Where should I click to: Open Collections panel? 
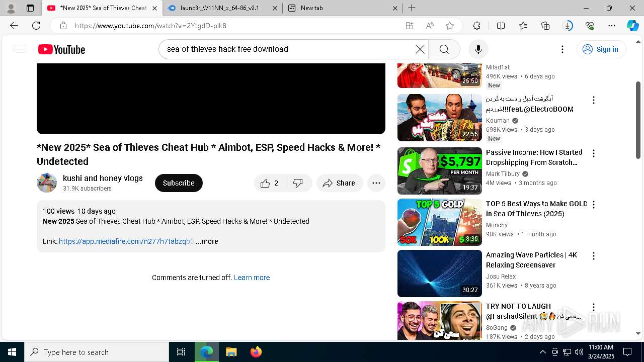[x=545, y=26]
